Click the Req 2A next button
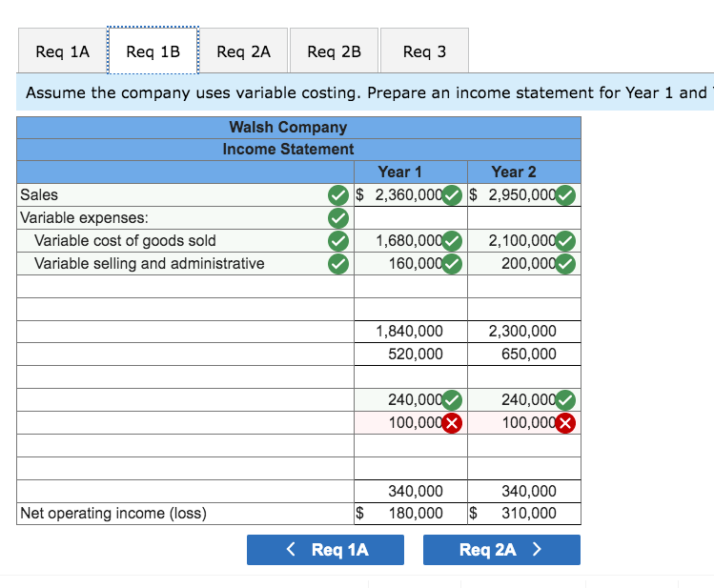 click(501, 550)
